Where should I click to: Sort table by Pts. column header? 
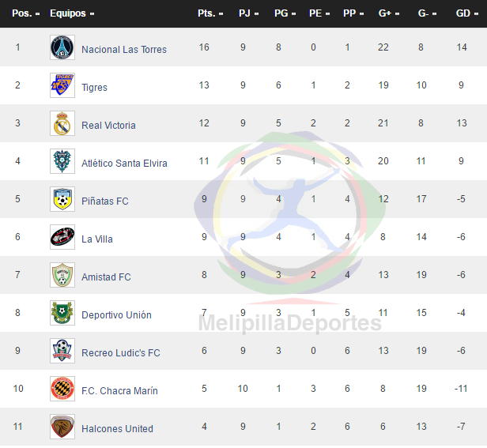(x=210, y=13)
